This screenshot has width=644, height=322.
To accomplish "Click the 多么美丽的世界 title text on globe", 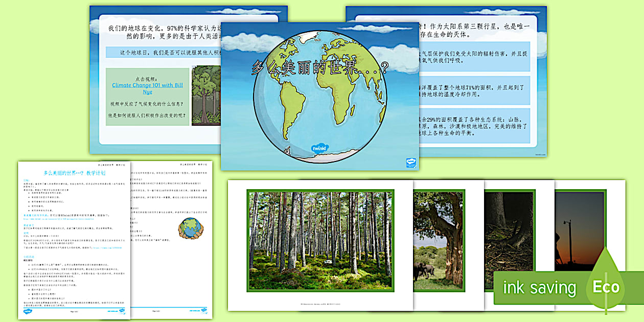I will click(319, 68).
